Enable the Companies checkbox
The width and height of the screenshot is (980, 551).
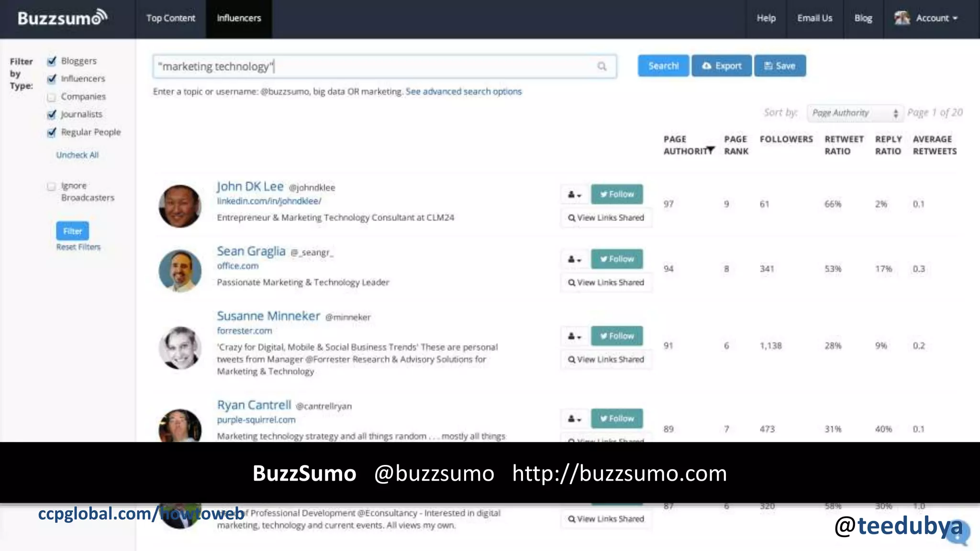tap(52, 97)
